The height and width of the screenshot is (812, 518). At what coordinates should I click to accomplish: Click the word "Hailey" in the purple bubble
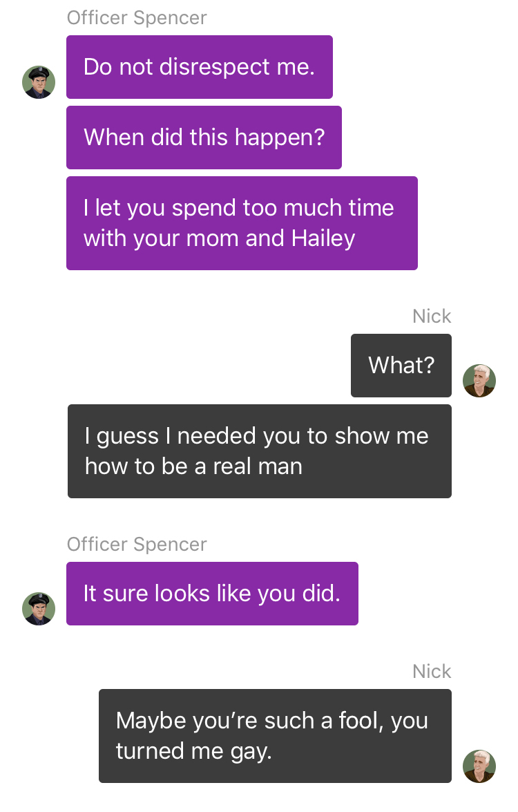323,238
